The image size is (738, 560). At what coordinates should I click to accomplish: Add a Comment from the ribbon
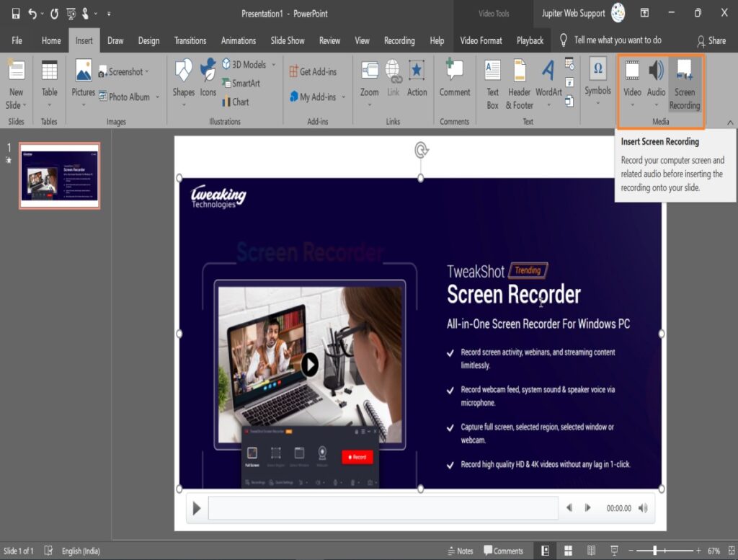[x=455, y=79]
